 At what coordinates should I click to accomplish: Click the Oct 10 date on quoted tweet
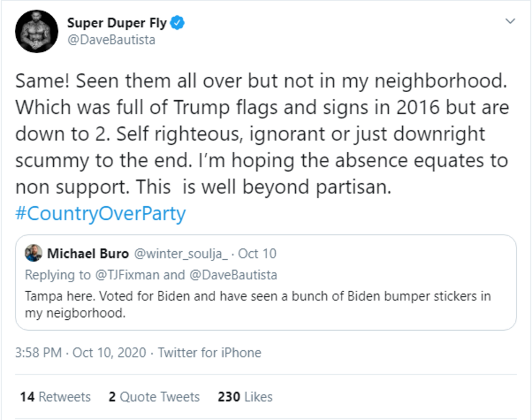(257, 253)
